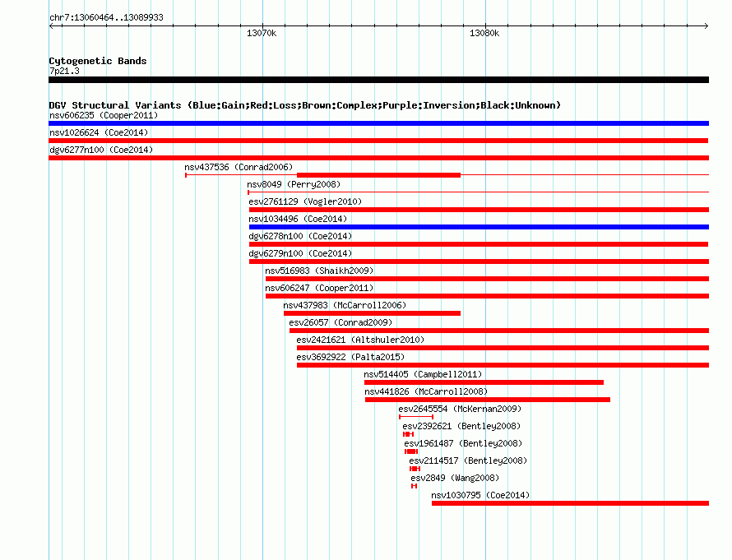Click nsv516983 (Shaikh2009) variant label
The image size is (732, 560).
tap(319, 271)
